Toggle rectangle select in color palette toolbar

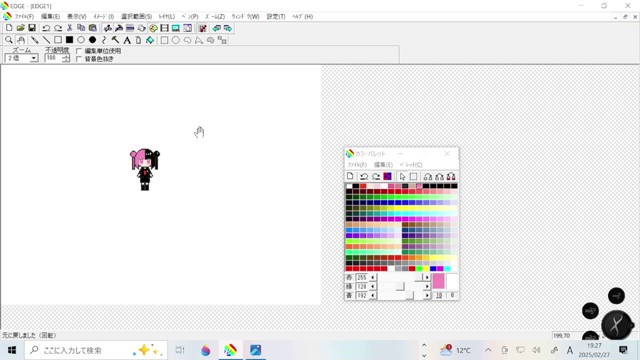tap(413, 176)
